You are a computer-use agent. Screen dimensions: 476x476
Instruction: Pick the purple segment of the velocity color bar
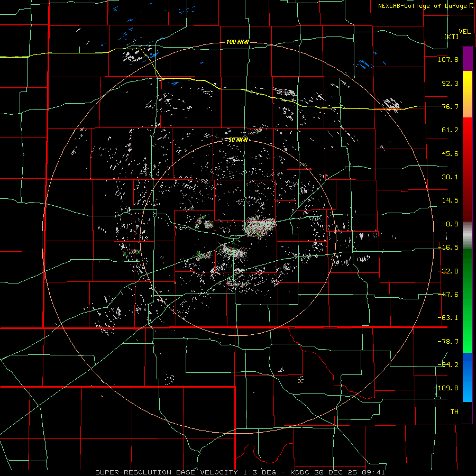click(x=467, y=59)
